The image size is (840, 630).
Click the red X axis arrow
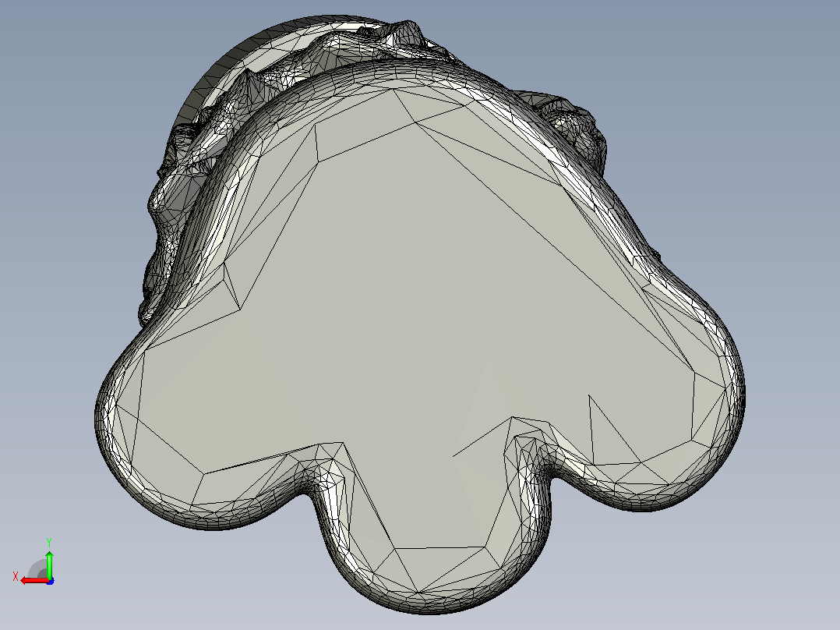34,581
